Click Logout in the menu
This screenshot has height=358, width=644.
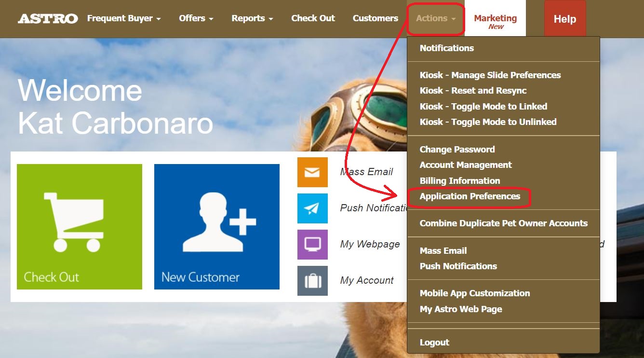pyautogui.click(x=434, y=343)
